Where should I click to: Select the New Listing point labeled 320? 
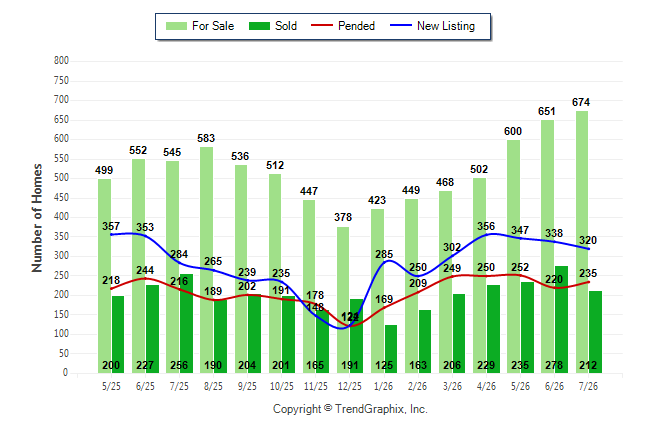coord(588,249)
